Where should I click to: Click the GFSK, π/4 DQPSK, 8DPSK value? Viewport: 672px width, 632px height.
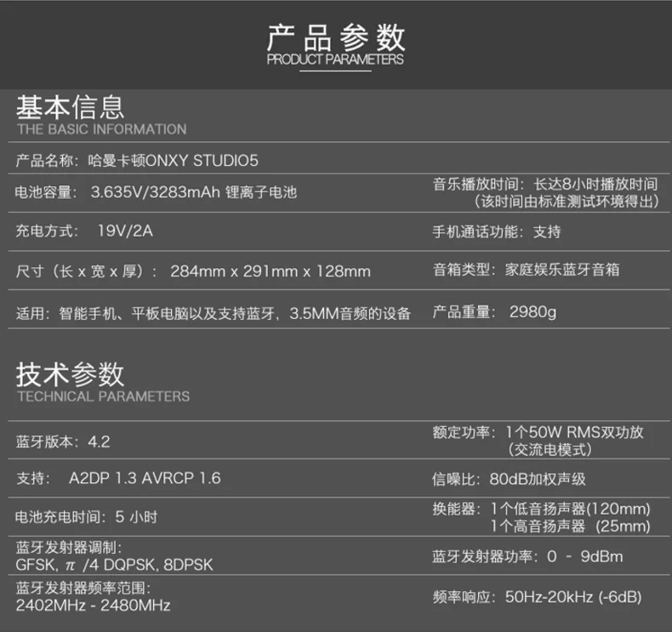(115, 565)
